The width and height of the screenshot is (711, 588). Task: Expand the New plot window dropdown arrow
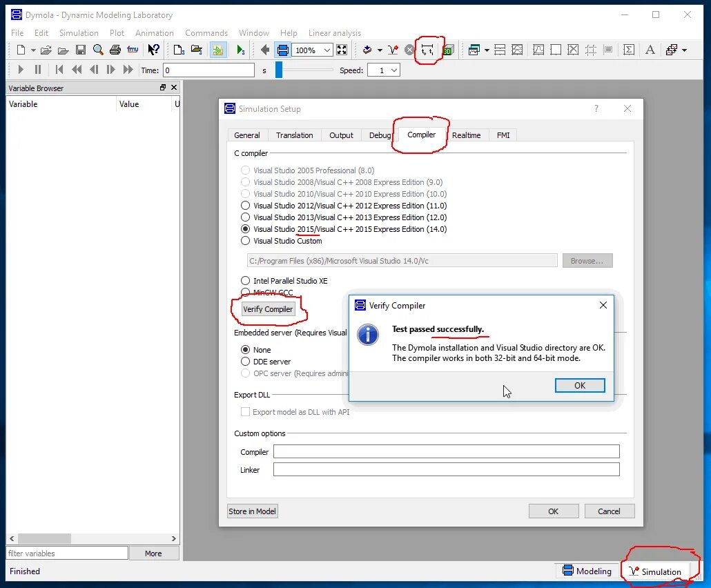tap(487, 50)
